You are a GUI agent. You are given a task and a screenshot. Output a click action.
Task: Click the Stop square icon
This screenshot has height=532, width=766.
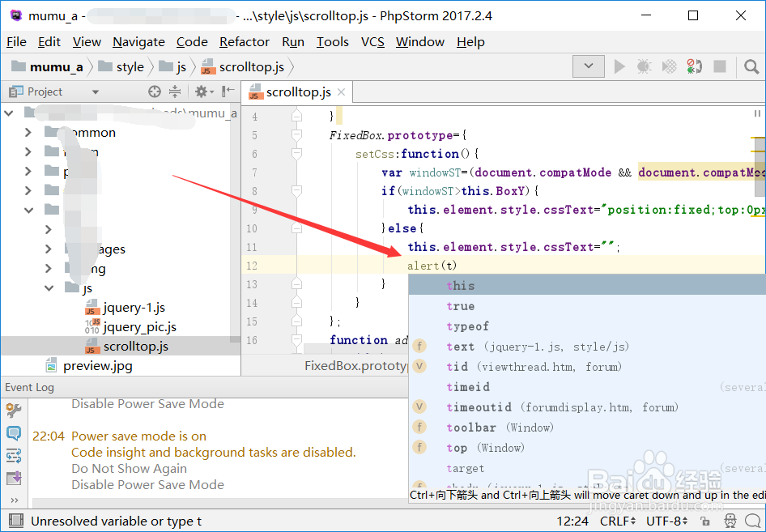720,66
